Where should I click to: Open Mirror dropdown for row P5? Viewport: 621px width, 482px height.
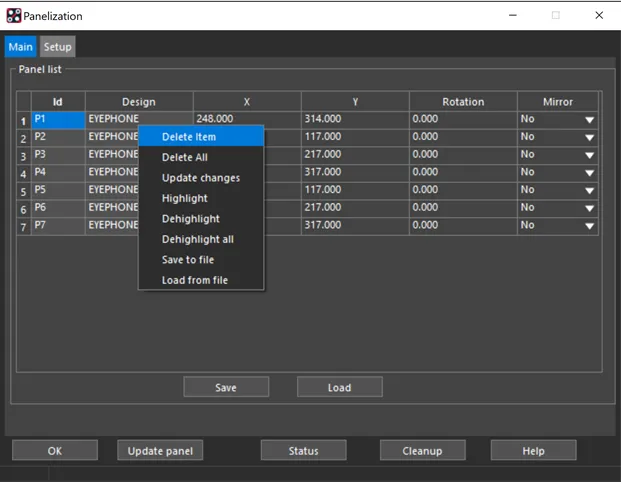point(589,191)
